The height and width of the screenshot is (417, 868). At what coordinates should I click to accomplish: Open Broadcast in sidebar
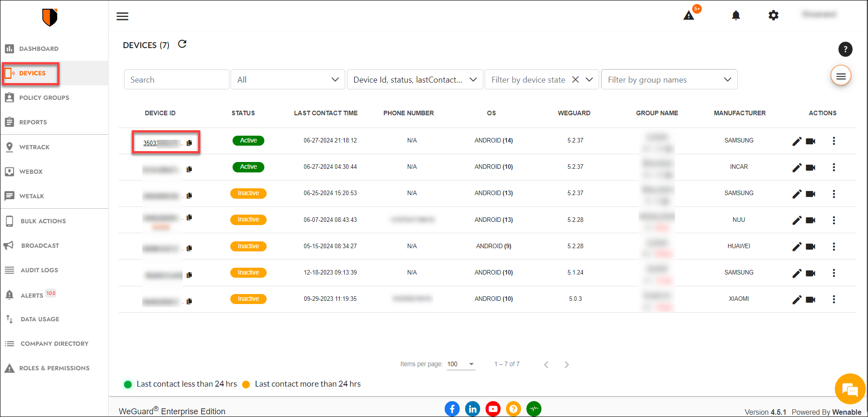click(x=54, y=245)
